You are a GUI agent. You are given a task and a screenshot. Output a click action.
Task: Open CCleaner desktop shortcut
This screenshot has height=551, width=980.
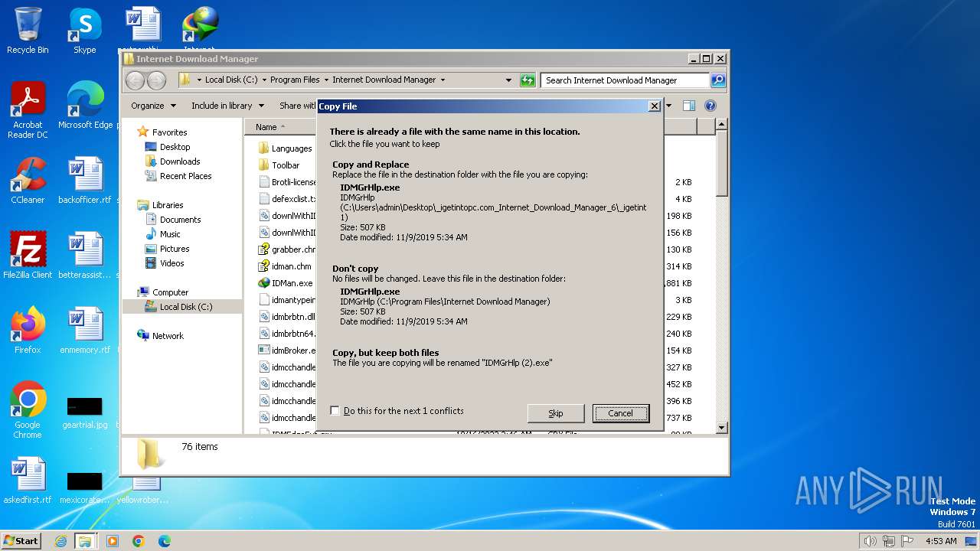(28, 181)
